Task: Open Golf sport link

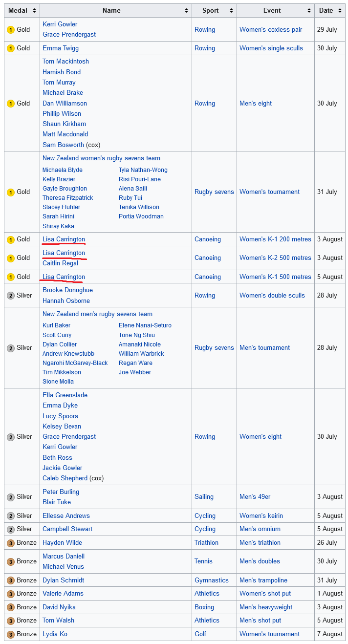Action: click(200, 634)
